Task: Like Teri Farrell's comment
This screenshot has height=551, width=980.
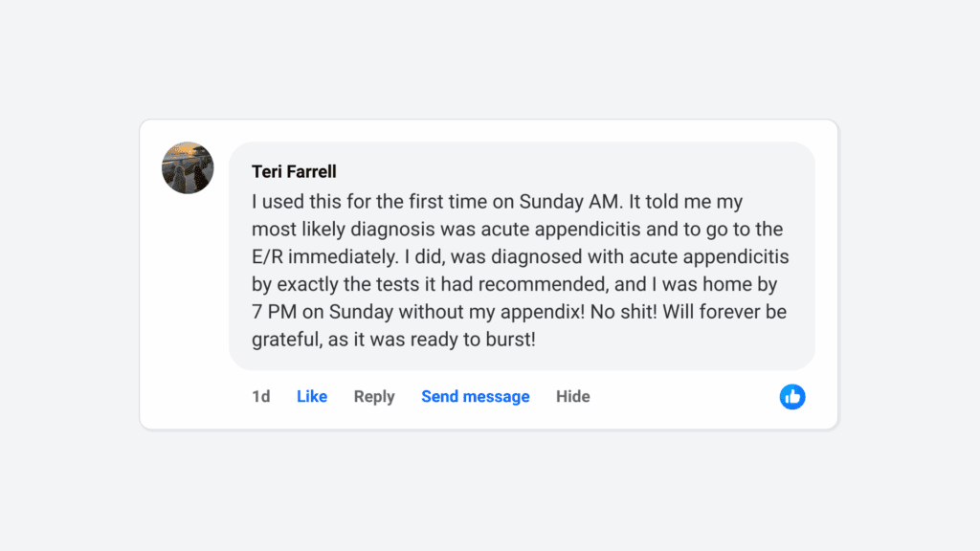Action: click(312, 397)
